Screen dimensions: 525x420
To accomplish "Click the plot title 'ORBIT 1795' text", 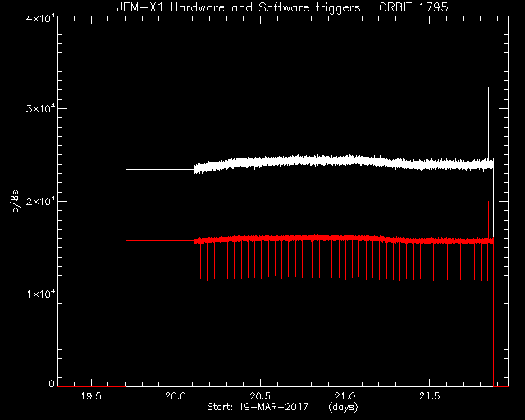I will (413, 7).
